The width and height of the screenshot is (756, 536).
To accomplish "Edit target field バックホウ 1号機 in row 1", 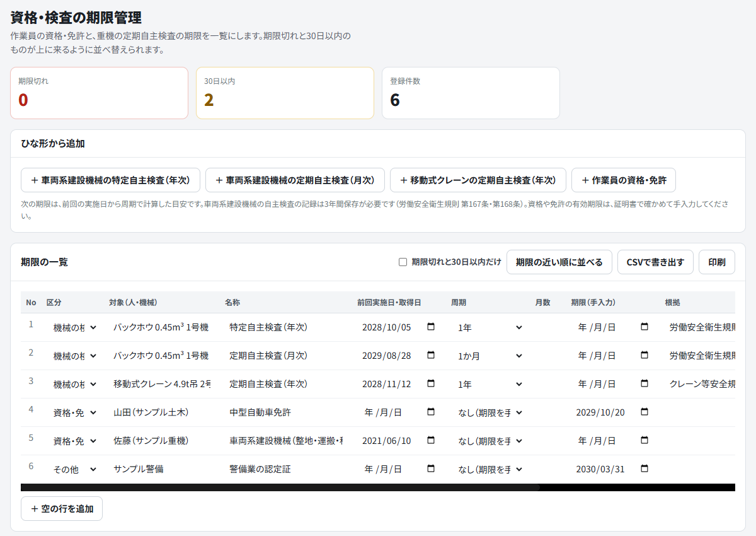I will (x=163, y=327).
